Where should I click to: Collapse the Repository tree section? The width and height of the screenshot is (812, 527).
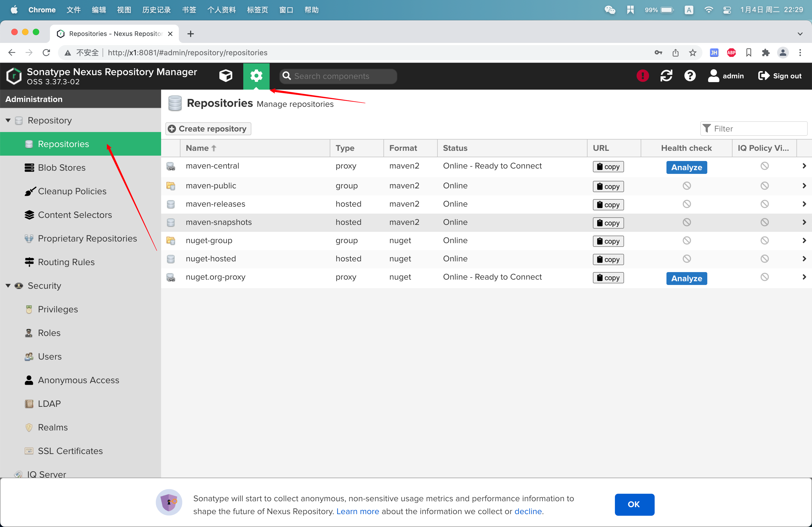point(8,120)
